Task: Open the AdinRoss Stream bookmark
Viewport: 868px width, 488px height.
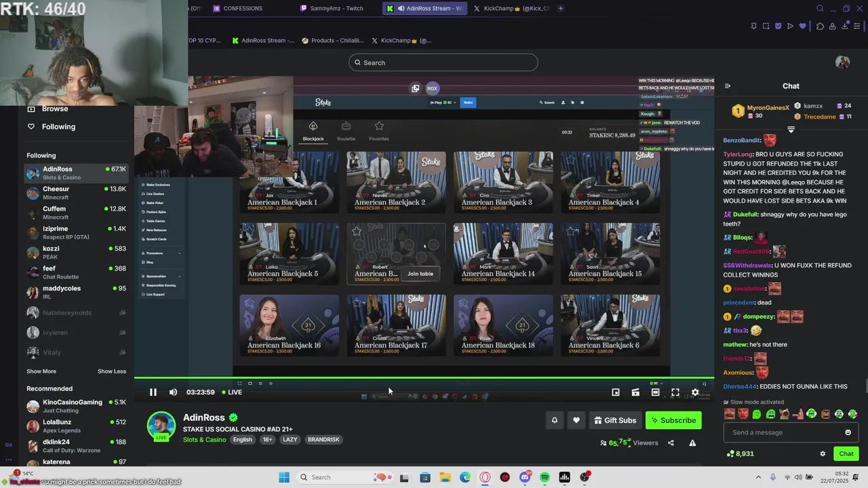Action: 263,41
